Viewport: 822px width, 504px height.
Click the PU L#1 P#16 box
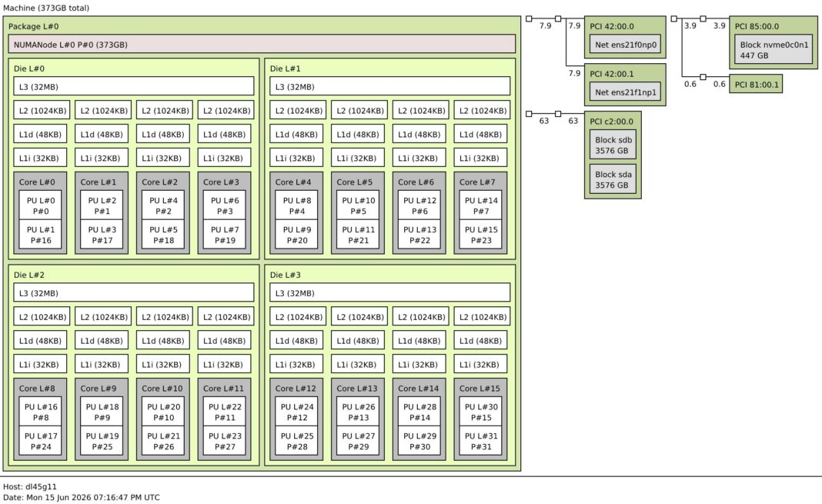pyautogui.click(x=40, y=234)
